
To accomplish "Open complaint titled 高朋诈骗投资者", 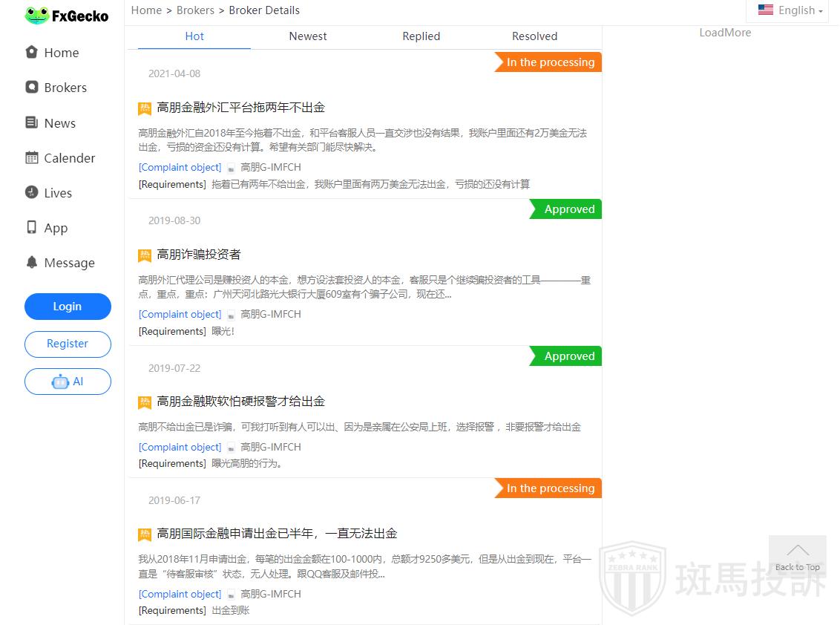I will 199,255.
